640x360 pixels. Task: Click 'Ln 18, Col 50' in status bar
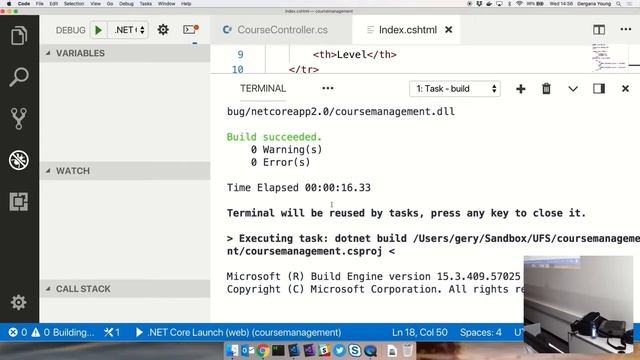pyautogui.click(x=420, y=332)
